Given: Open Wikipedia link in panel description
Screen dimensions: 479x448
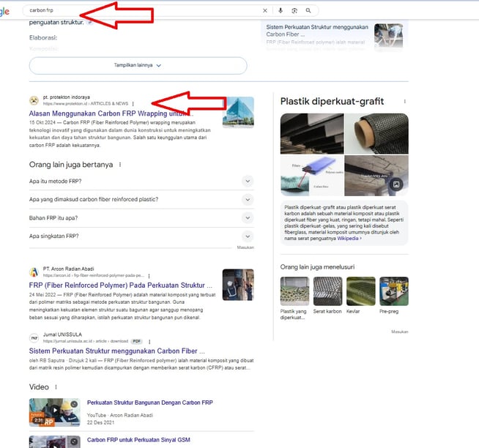Looking at the screenshot, I should pos(349,239).
